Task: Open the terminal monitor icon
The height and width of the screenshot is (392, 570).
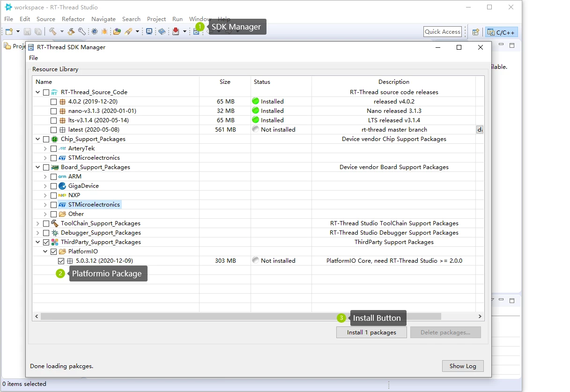Action: [149, 31]
